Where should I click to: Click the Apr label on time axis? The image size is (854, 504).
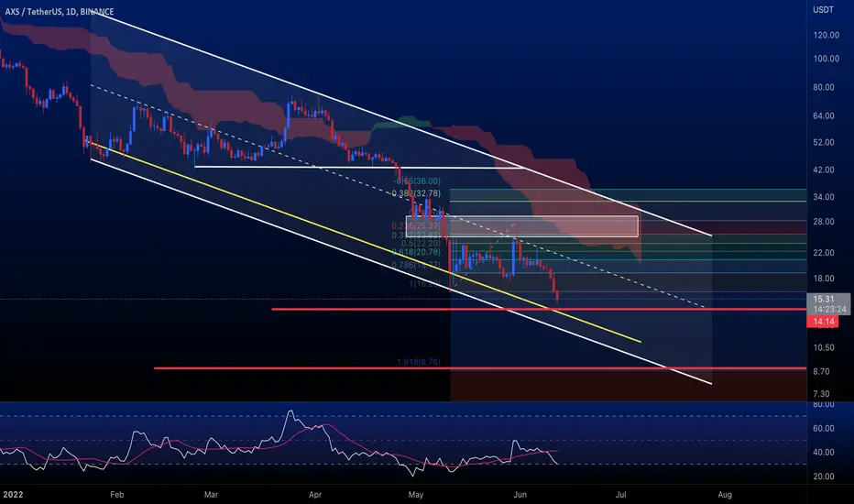click(315, 495)
